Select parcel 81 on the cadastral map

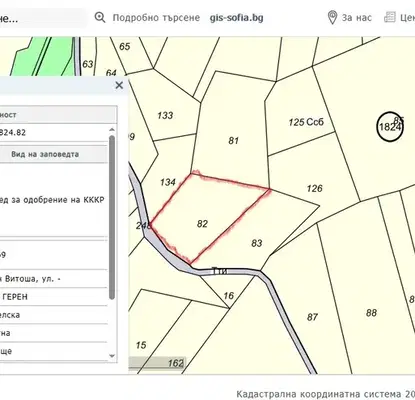click(233, 141)
